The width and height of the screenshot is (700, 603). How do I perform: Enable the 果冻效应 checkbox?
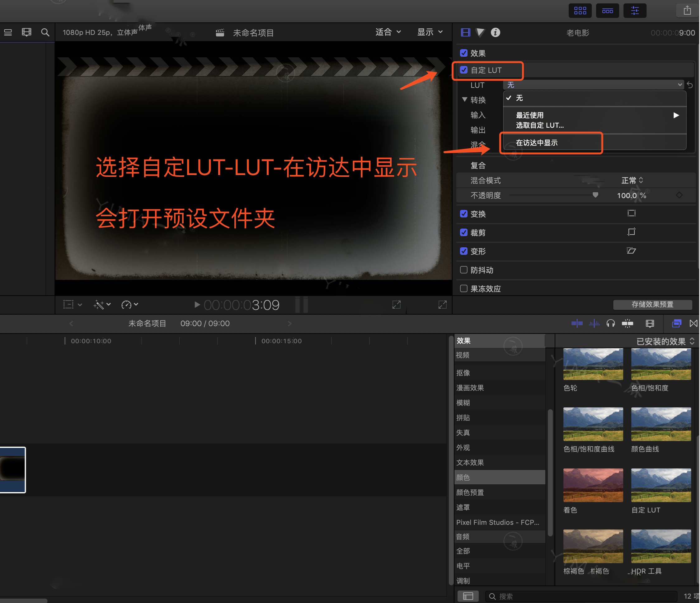click(x=463, y=288)
